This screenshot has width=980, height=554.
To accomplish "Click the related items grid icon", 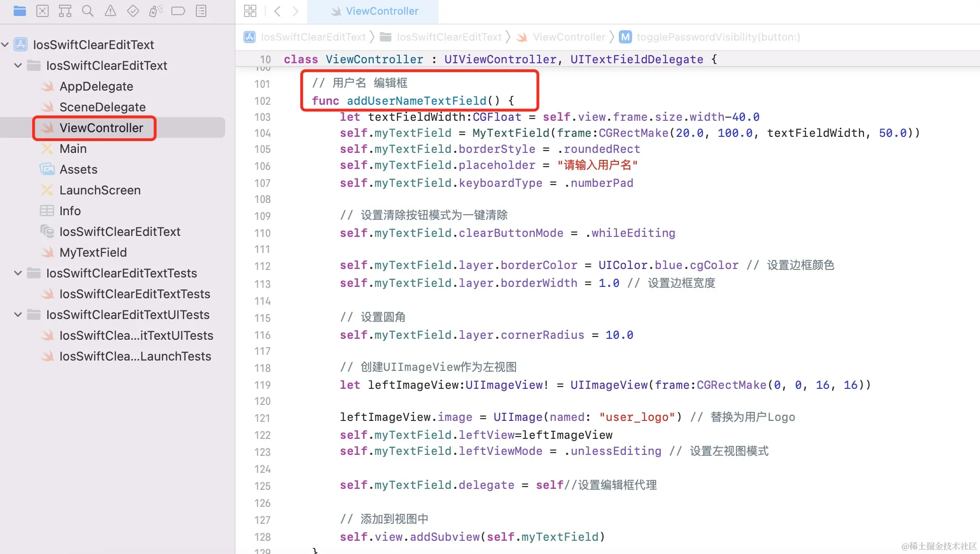I will 250,11.
